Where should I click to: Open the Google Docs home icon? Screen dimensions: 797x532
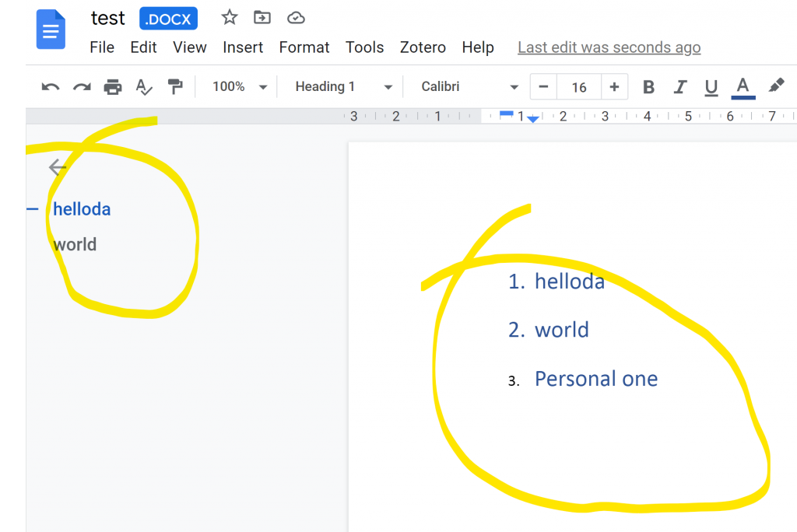point(51,30)
